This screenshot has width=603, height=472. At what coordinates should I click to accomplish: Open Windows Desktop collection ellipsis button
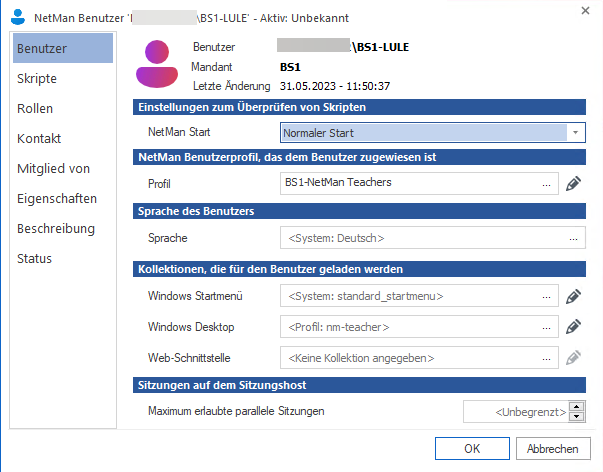point(546,326)
